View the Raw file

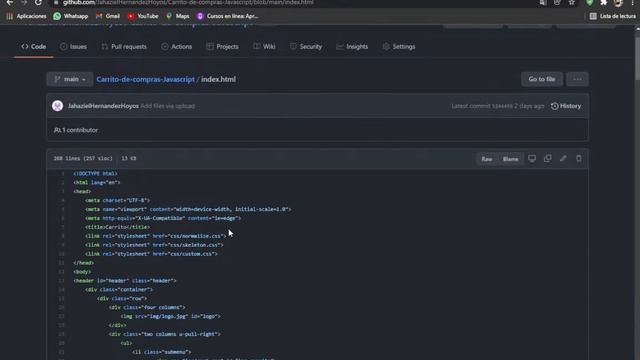487,159
